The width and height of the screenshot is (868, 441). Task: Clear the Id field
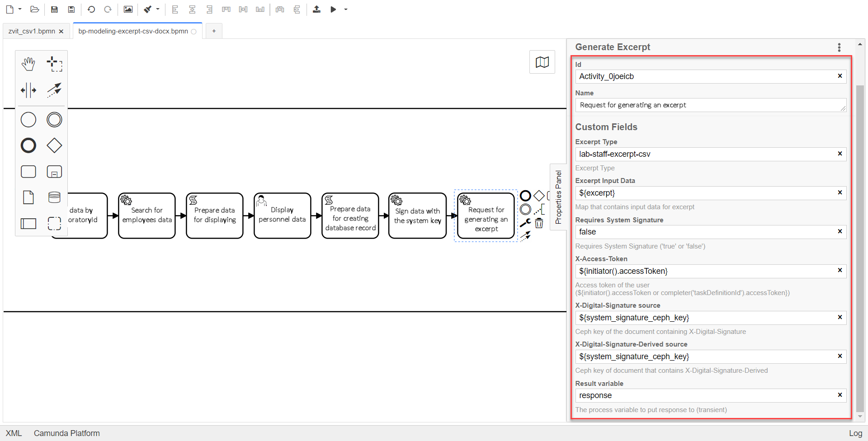pos(840,76)
